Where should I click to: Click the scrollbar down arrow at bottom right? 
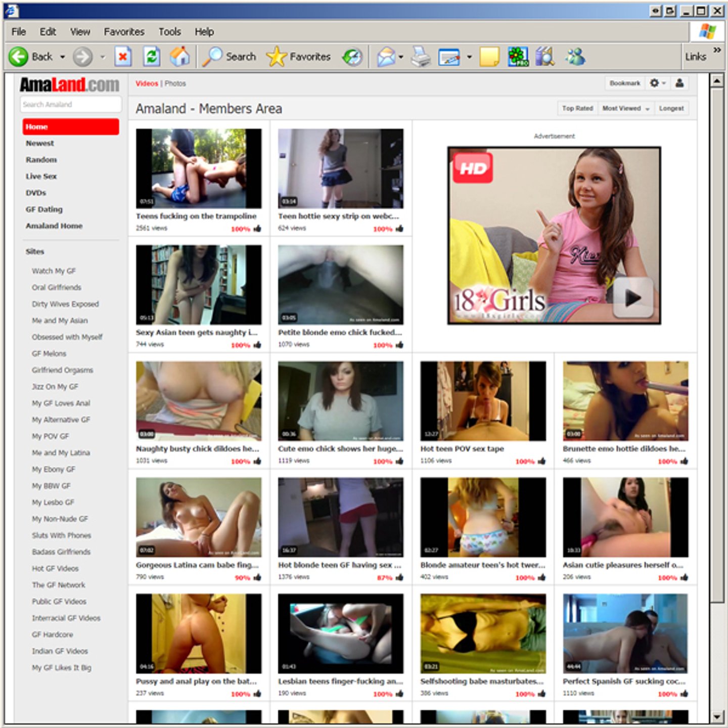coord(717,716)
